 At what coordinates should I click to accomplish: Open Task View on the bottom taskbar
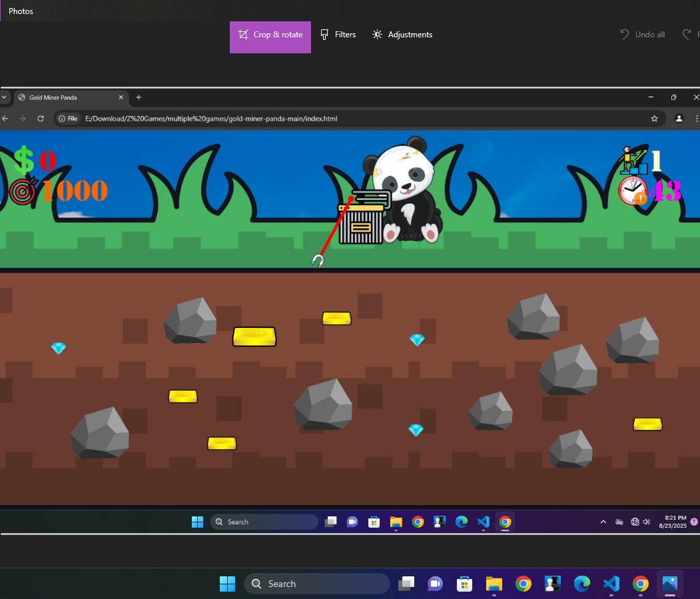(406, 584)
